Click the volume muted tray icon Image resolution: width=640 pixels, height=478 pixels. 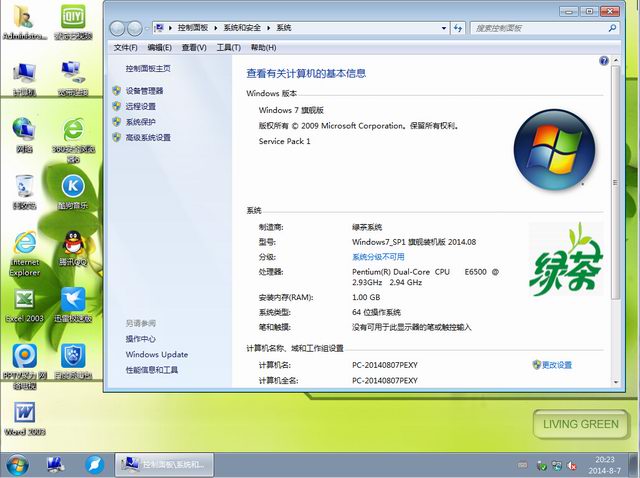click(573, 465)
